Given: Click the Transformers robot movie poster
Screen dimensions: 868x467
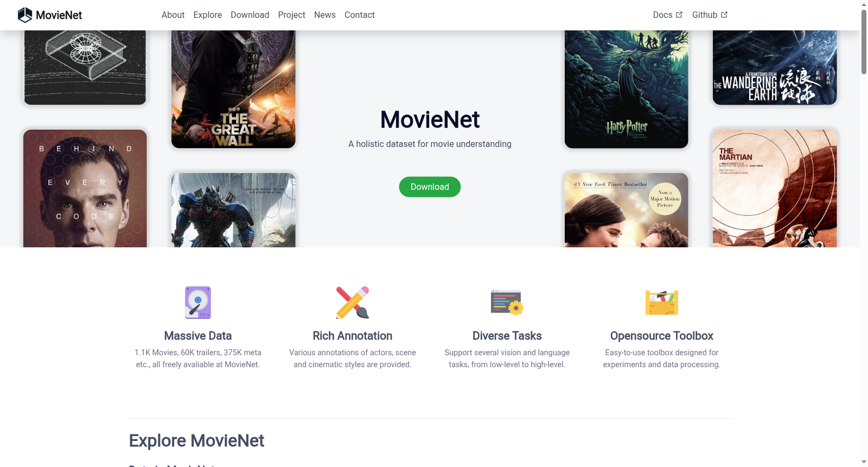Looking at the screenshot, I should click(x=233, y=210).
